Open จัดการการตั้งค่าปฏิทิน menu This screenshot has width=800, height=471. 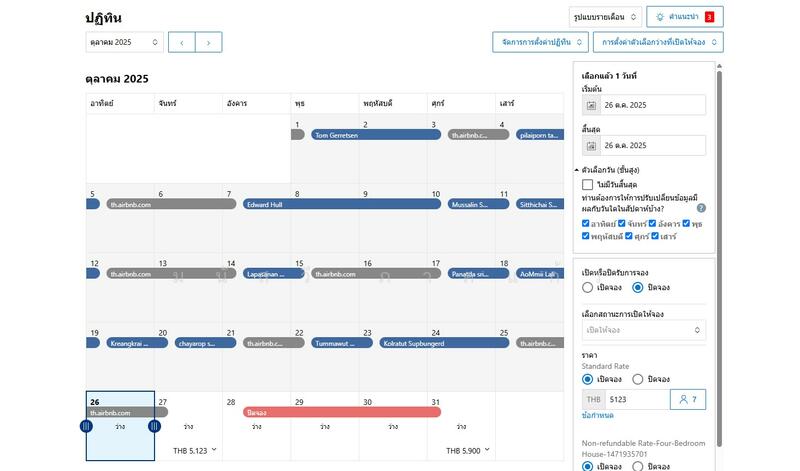[x=538, y=42]
